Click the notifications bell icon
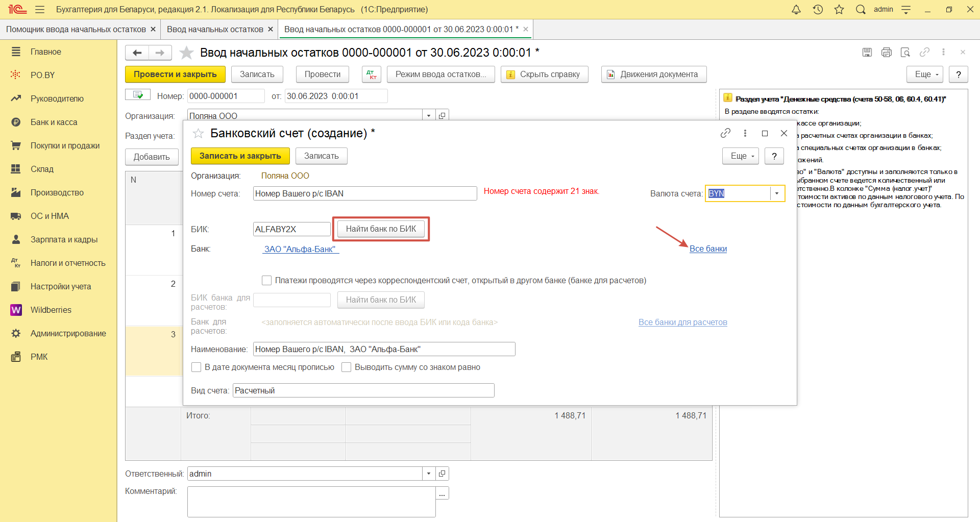The image size is (980, 522). click(x=796, y=10)
